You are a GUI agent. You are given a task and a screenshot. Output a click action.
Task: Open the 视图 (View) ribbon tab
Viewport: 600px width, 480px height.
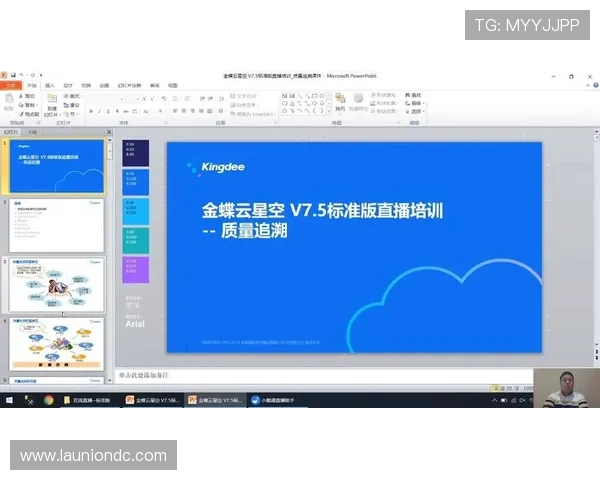173,85
